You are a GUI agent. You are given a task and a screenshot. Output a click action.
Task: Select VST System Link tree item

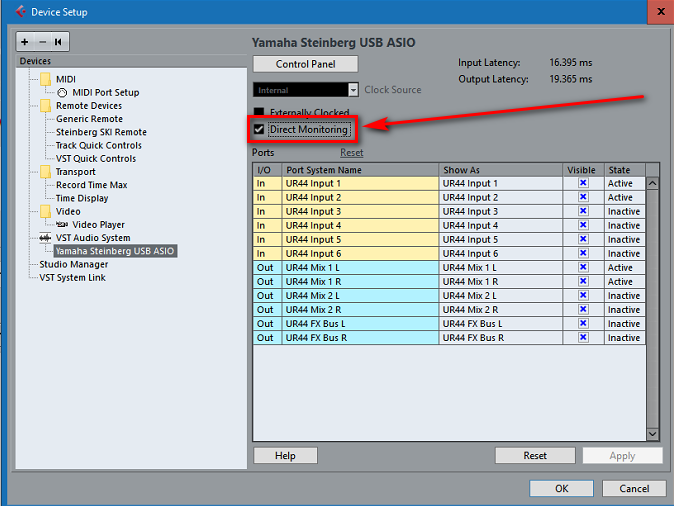72,278
